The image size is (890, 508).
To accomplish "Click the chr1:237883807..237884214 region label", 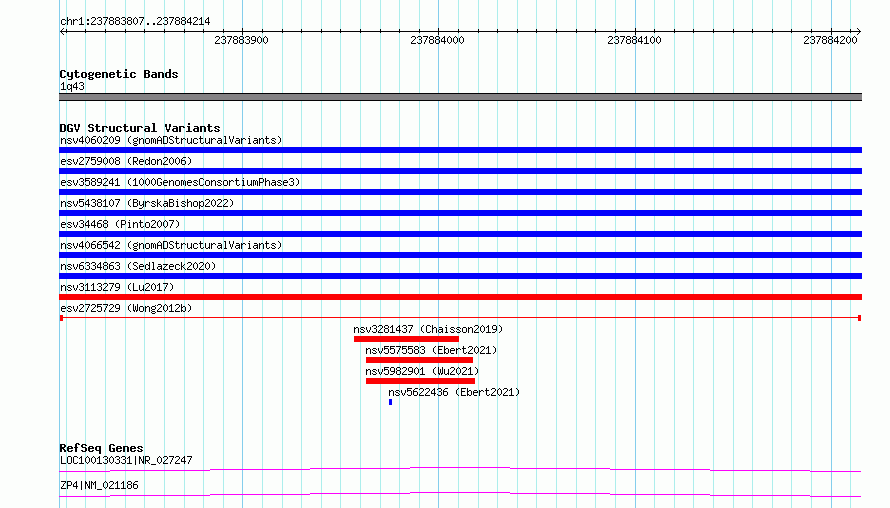I will (x=135, y=21).
